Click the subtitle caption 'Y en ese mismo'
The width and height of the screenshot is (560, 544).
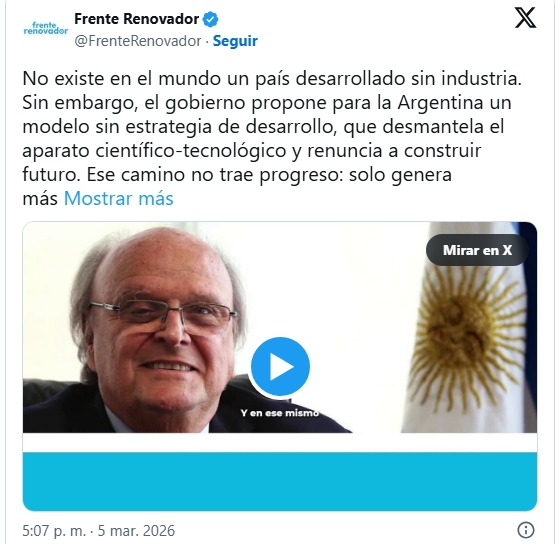click(280, 413)
